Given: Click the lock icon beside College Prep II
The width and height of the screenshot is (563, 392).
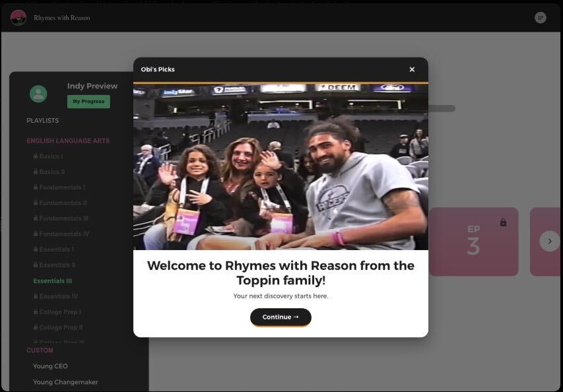Looking at the screenshot, I should 36,327.
